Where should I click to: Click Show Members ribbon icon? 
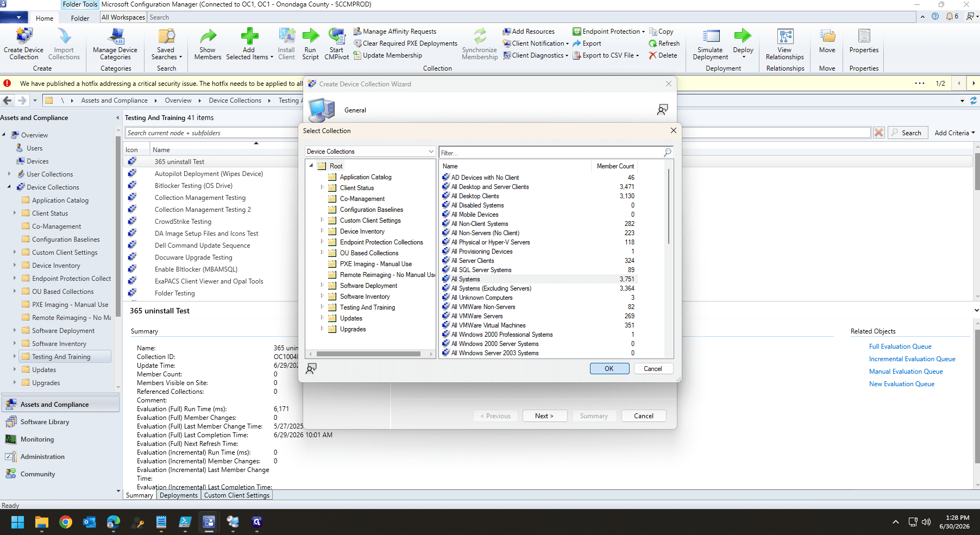pos(208,43)
